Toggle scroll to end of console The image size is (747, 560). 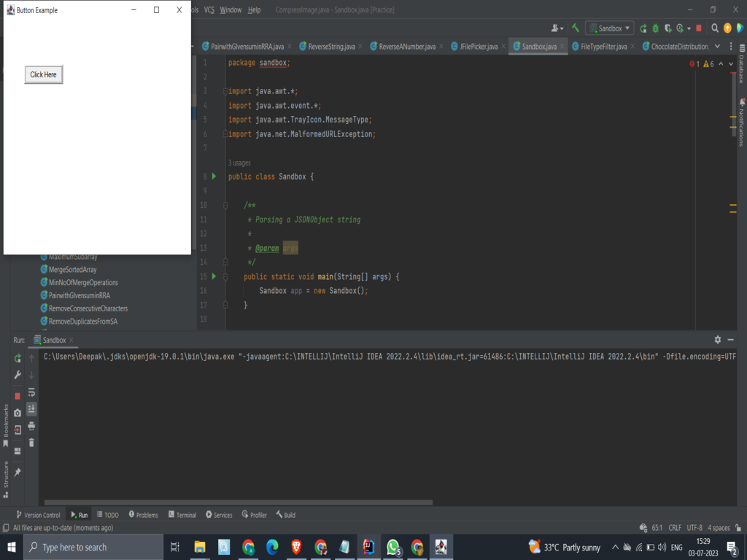click(x=31, y=408)
